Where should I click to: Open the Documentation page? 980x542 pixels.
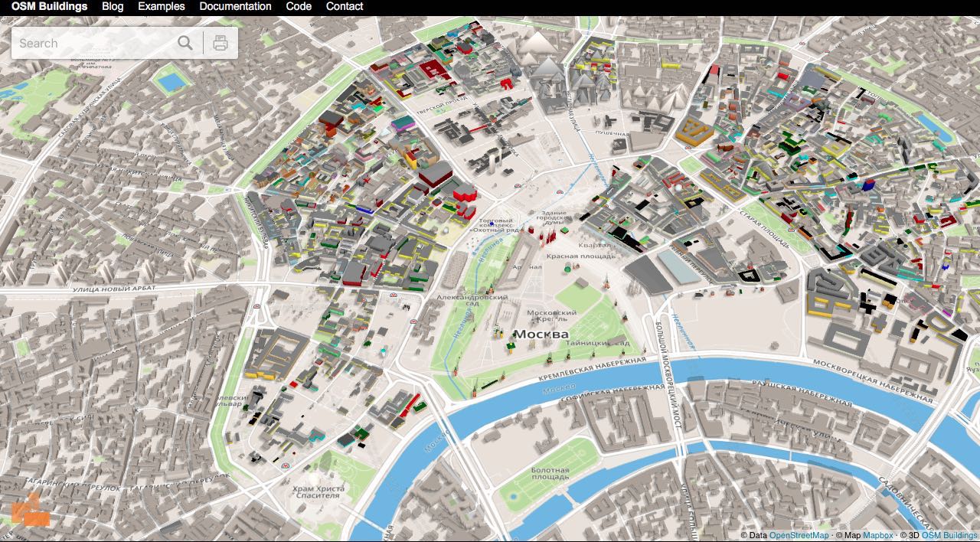click(x=235, y=6)
